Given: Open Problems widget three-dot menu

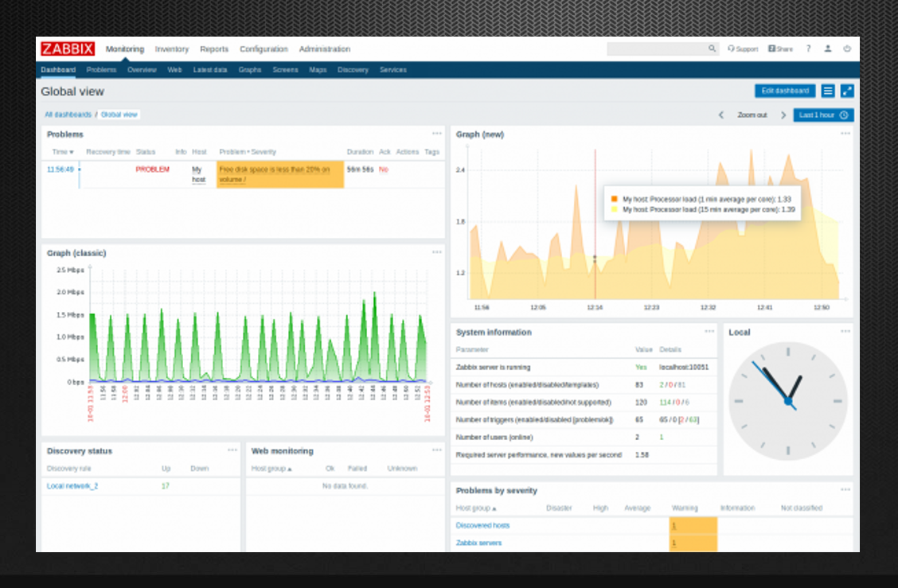Looking at the screenshot, I should (437, 134).
